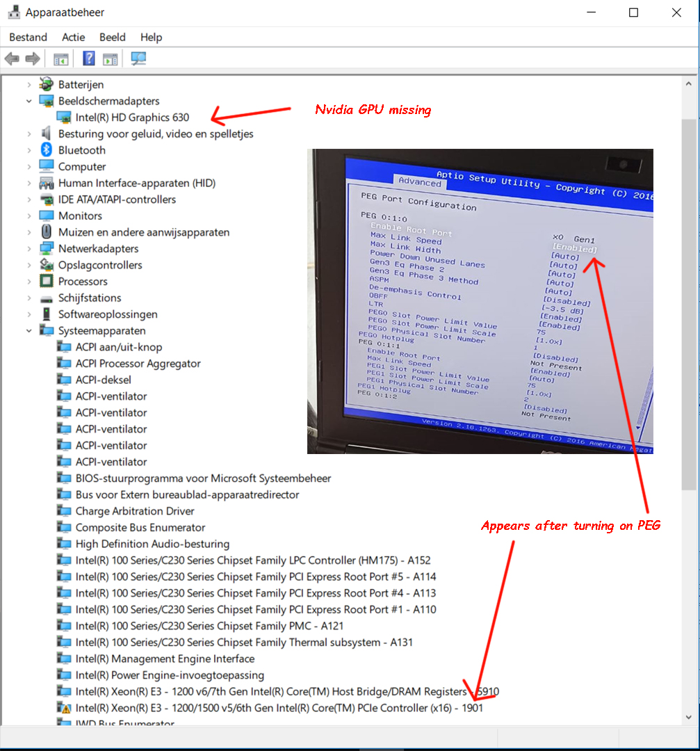
Task: Select Bus voor Extern bureaublad-apparaatredirector
Action: click(x=187, y=495)
